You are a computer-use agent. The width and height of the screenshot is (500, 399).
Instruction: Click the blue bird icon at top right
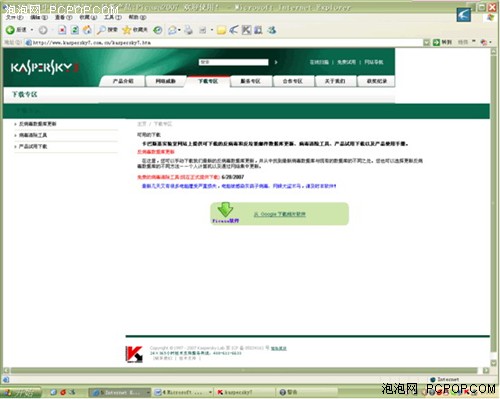tap(464, 15)
